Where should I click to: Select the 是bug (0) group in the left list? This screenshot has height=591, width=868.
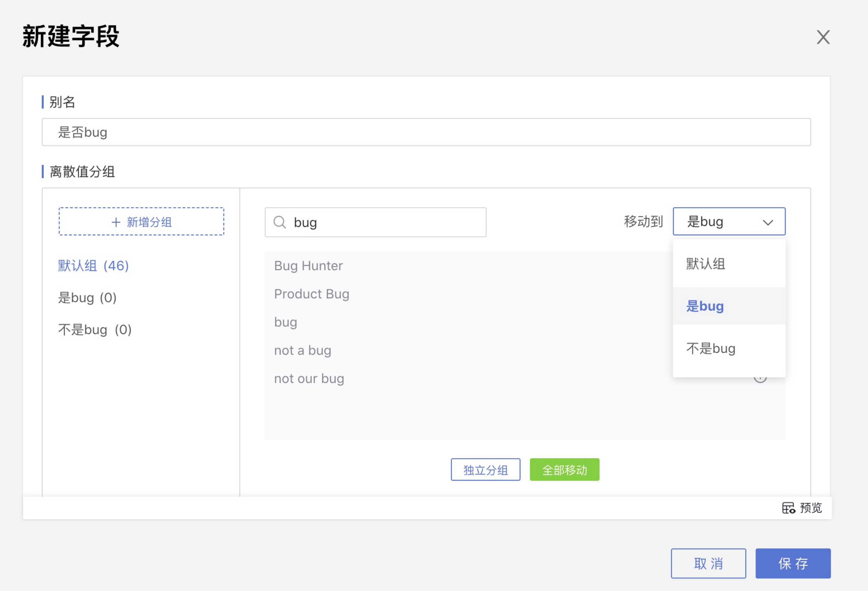(87, 298)
